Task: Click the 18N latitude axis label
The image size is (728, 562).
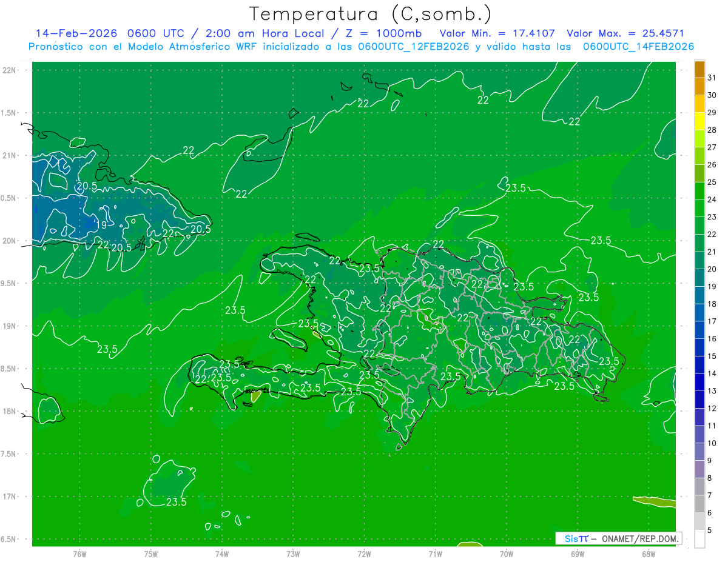Action: 9,411
